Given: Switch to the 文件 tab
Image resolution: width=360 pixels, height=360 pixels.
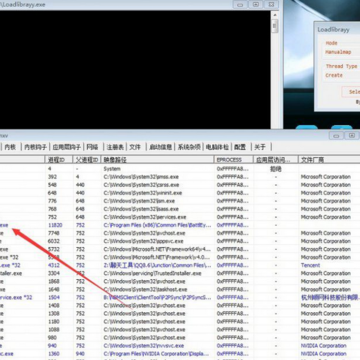Looking at the screenshot, I should click(135, 147).
